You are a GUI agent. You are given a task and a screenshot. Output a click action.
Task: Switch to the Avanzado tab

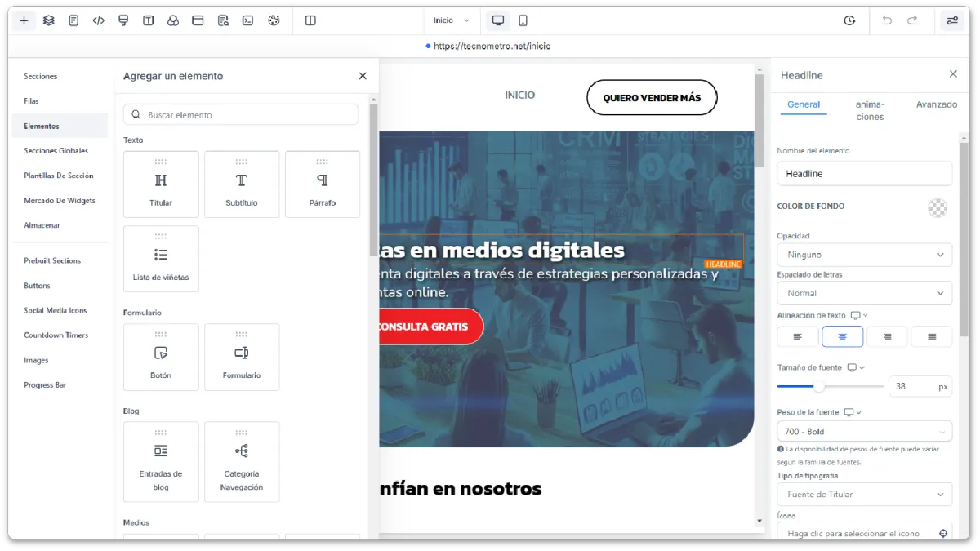tap(937, 104)
